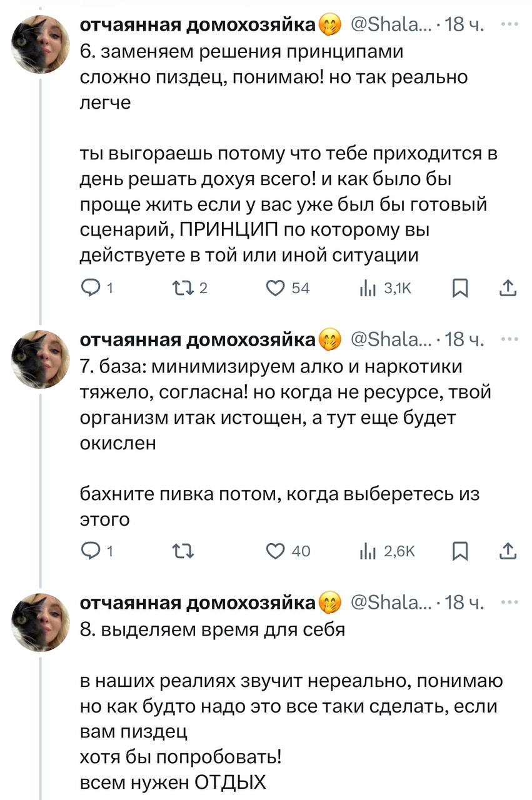Retweet the tweet about replacing decisions with principles
The width and height of the screenshot is (532, 800).
[x=179, y=288]
